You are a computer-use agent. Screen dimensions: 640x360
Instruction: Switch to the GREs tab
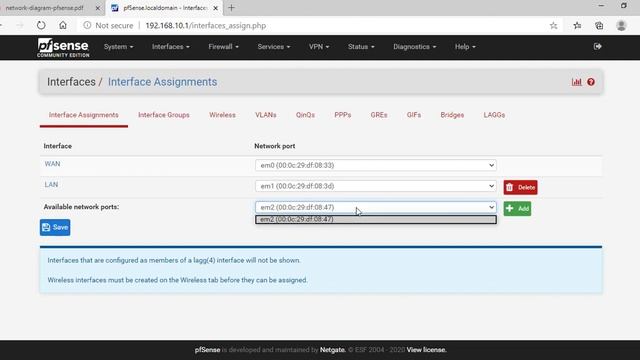tap(379, 115)
